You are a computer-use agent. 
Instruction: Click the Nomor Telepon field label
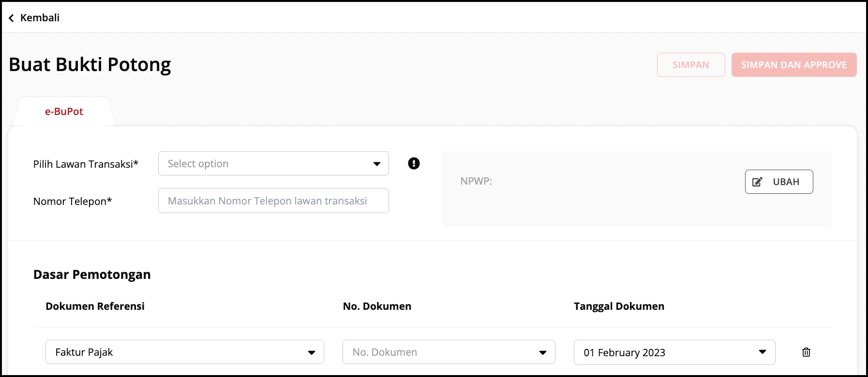coord(73,201)
